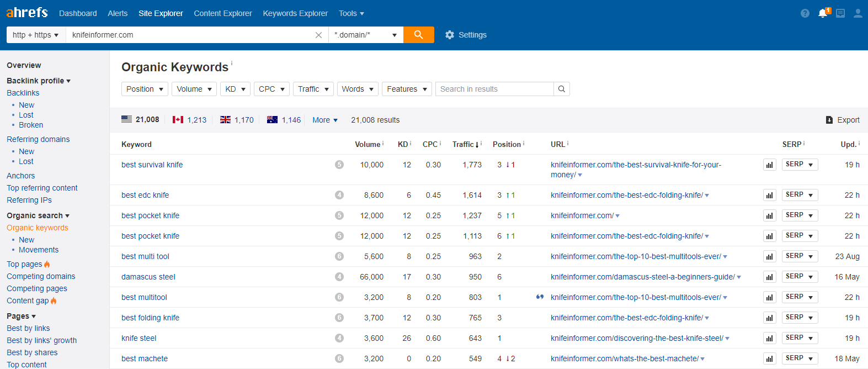Open the Position filter dropdown

click(x=145, y=89)
